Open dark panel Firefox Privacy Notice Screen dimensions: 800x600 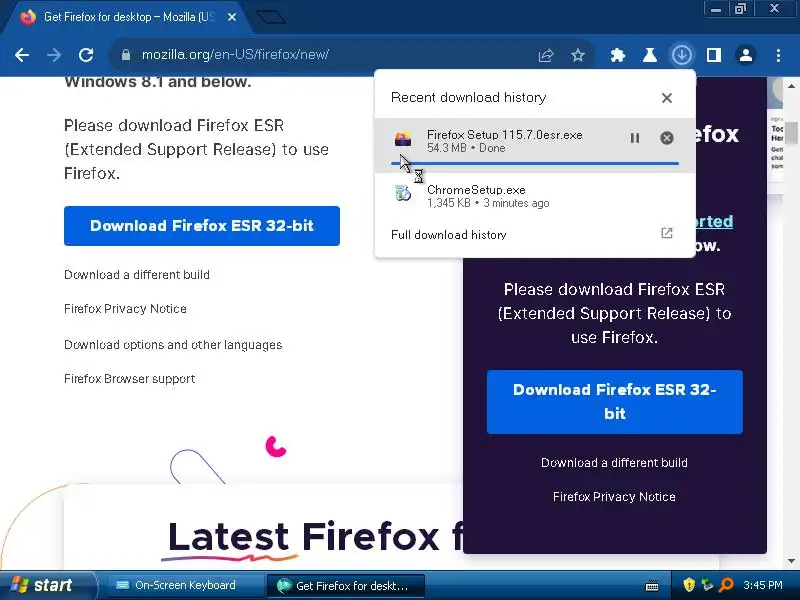[614, 496]
